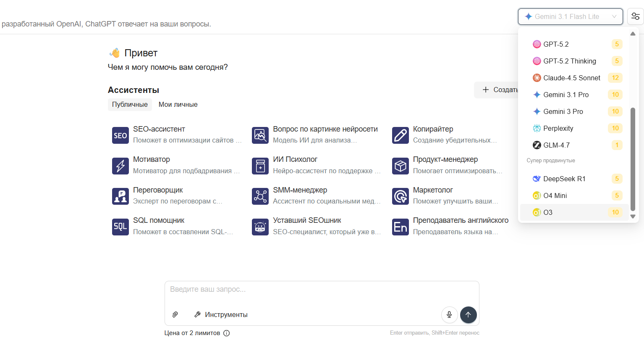Select the Публичные assistants tab
The width and height of the screenshot is (644, 338).
pos(130,104)
